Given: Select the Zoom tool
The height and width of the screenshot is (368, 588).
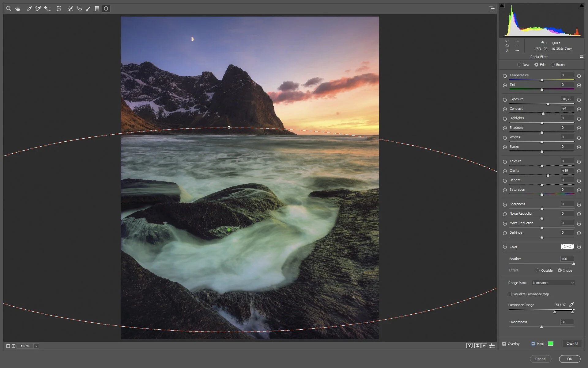Looking at the screenshot, I should (x=9, y=9).
